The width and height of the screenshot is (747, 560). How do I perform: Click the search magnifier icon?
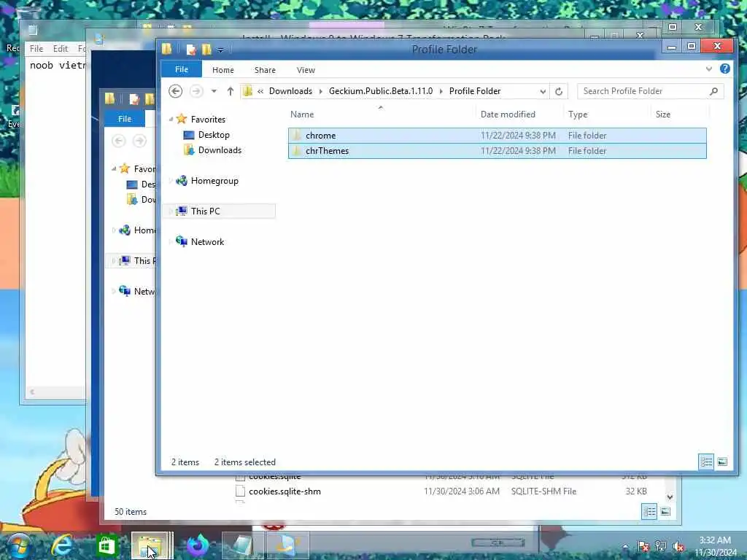(713, 91)
